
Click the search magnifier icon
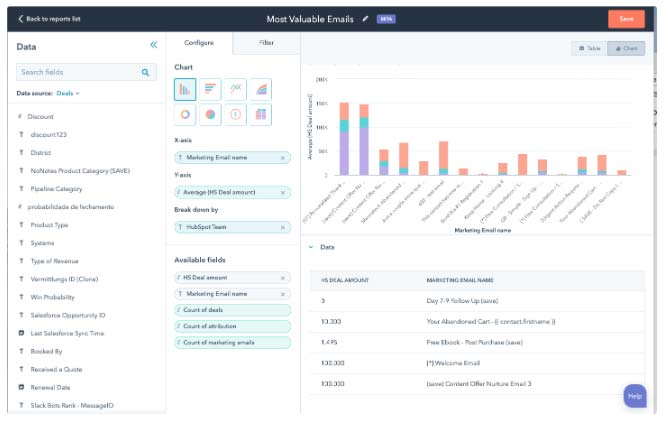[x=145, y=72]
